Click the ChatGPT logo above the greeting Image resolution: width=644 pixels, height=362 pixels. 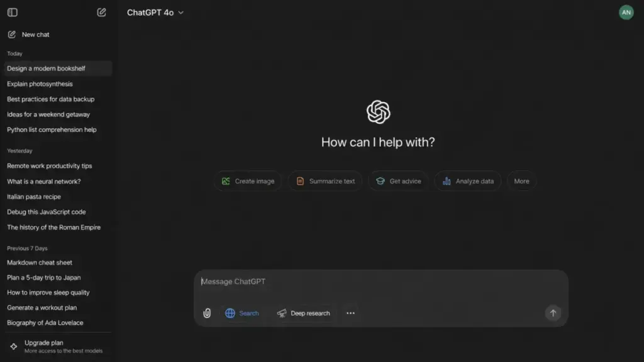(x=378, y=112)
